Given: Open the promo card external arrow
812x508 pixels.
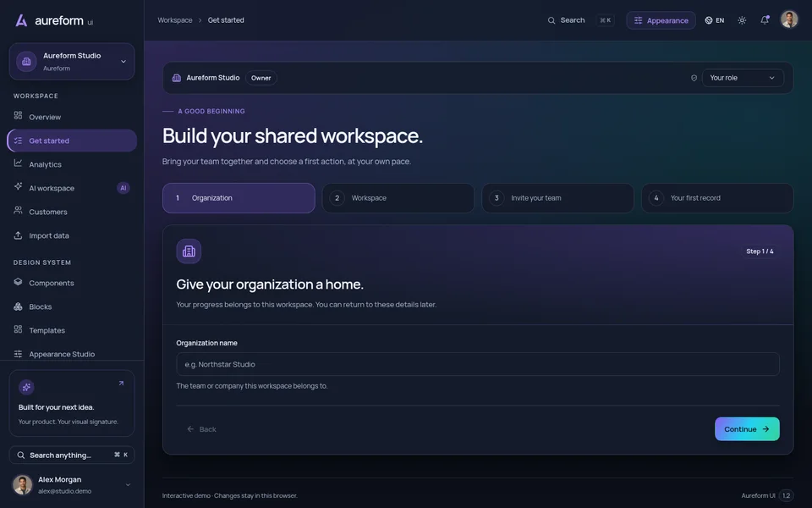Looking at the screenshot, I should coord(121,384).
